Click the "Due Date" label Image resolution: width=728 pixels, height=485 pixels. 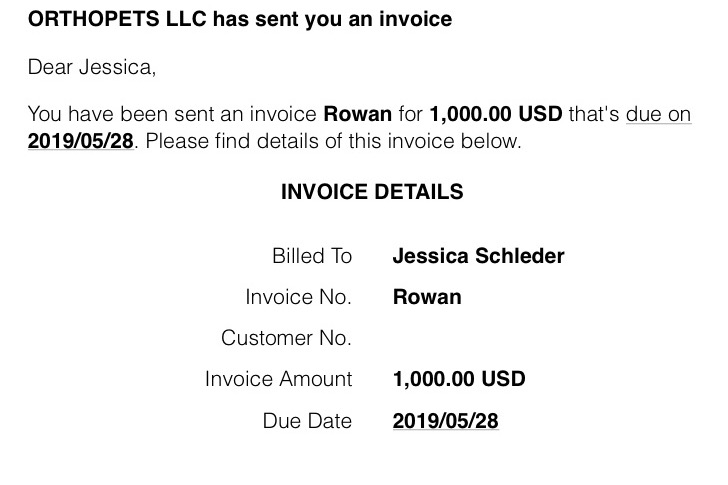[x=307, y=421]
